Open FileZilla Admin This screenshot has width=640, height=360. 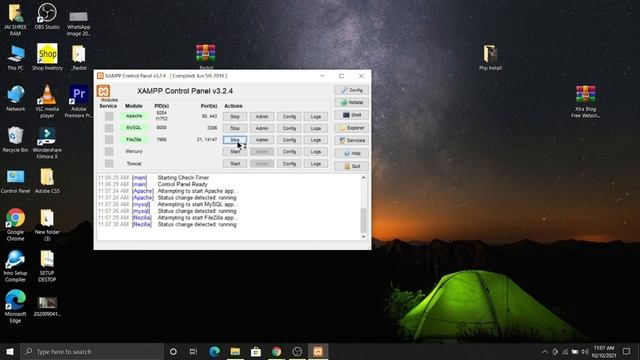click(x=262, y=140)
